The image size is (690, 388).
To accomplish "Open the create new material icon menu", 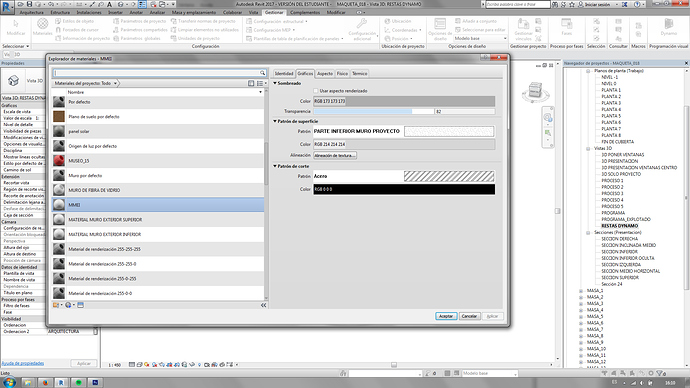I will pyautogui.click(x=57, y=305).
